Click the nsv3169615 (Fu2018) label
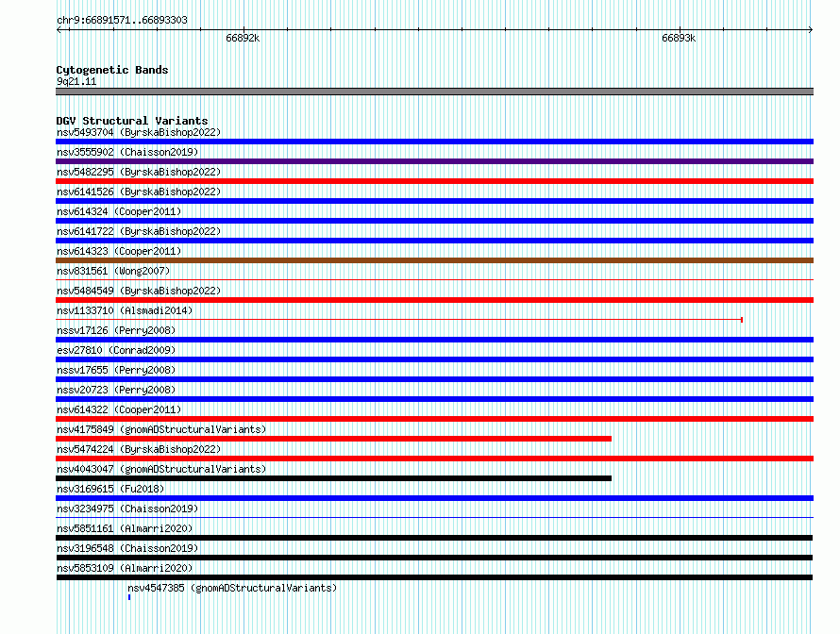This screenshot has width=840, height=634. (x=110, y=489)
